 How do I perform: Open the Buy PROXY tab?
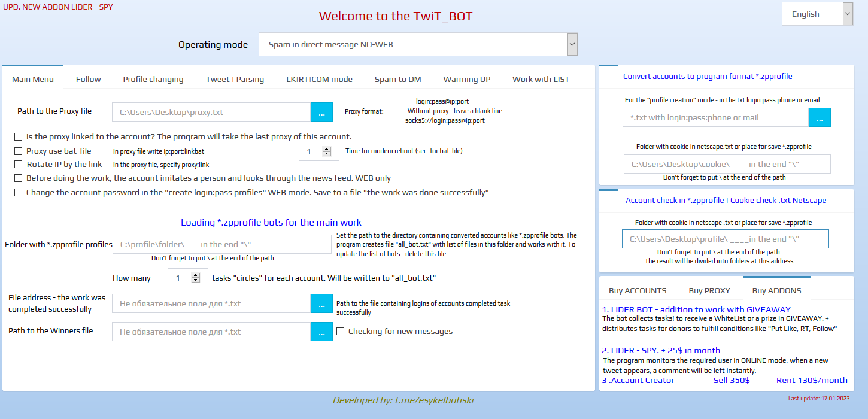click(709, 290)
